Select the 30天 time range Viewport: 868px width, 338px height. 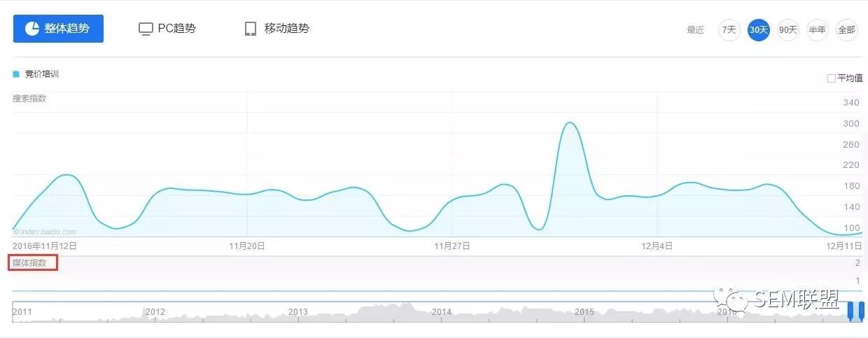click(x=759, y=30)
